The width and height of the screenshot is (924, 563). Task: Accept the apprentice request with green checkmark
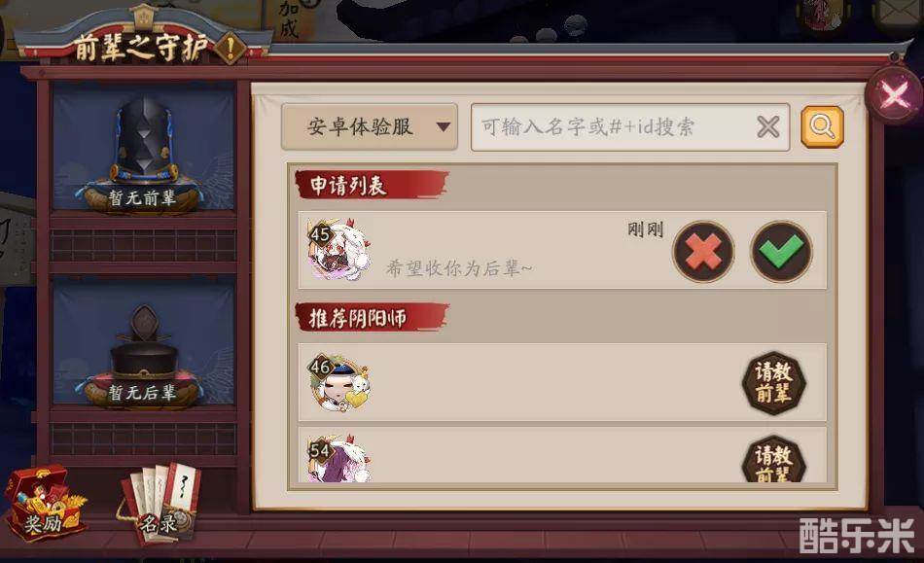pos(781,252)
